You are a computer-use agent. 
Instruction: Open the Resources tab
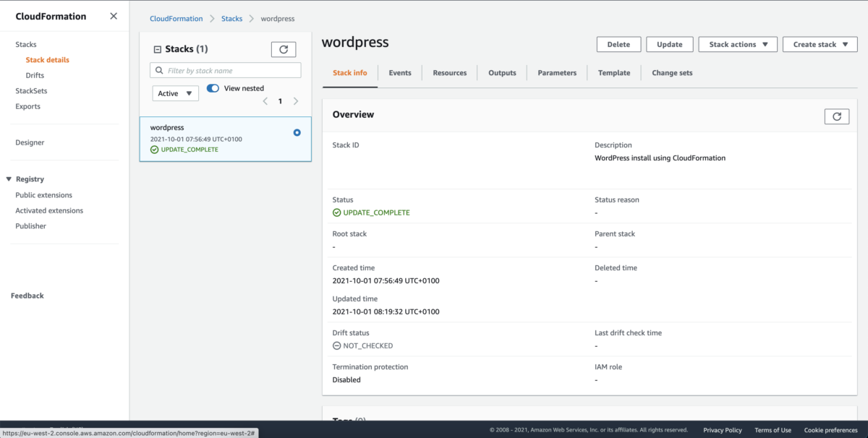pos(449,73)
